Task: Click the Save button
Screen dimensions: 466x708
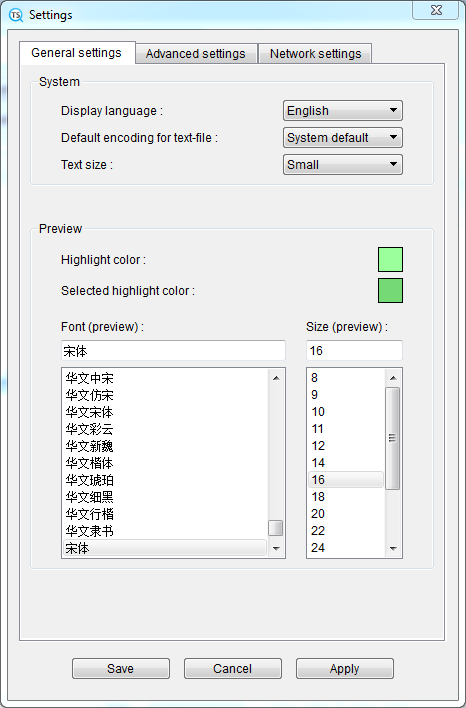Action: coord(121,668)
